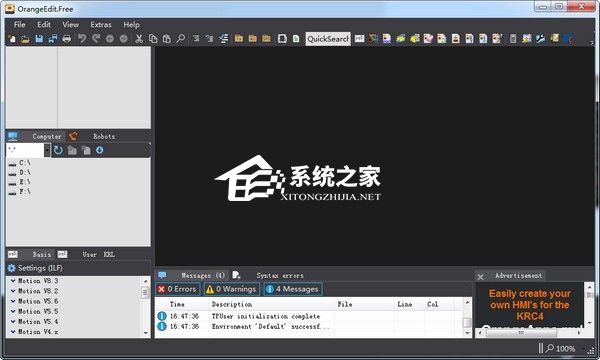The height and width of the screenshot is (360, 600).
Task: Open the Help menu
Action: [x=131, y=24]
